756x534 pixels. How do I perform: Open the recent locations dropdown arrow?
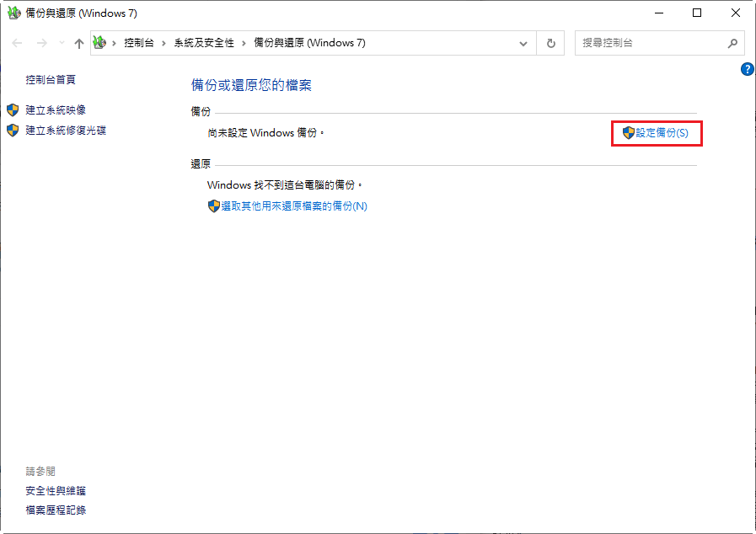[62, 43]
